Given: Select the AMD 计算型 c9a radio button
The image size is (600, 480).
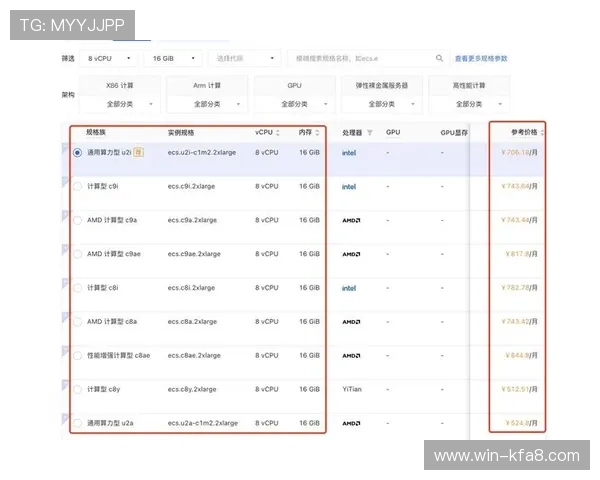Looking at the screenshot, I should [x=77, y=220].
